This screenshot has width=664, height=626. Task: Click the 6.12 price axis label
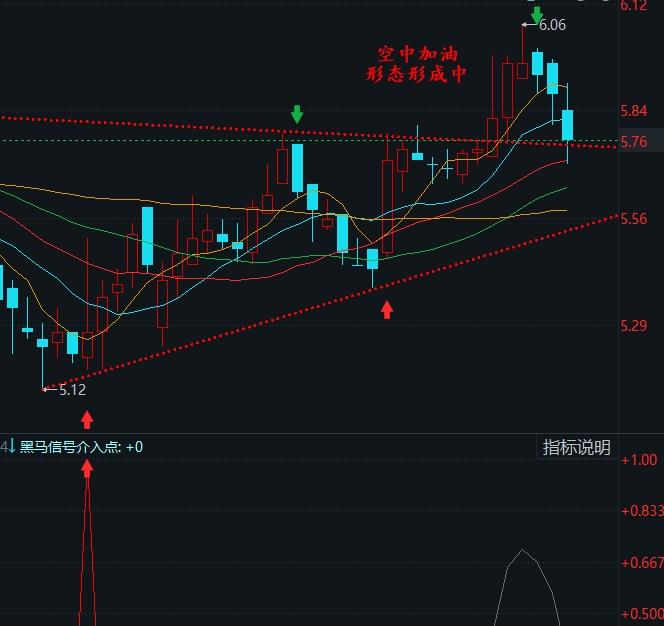pyautogui.click(x=634, y=5)
